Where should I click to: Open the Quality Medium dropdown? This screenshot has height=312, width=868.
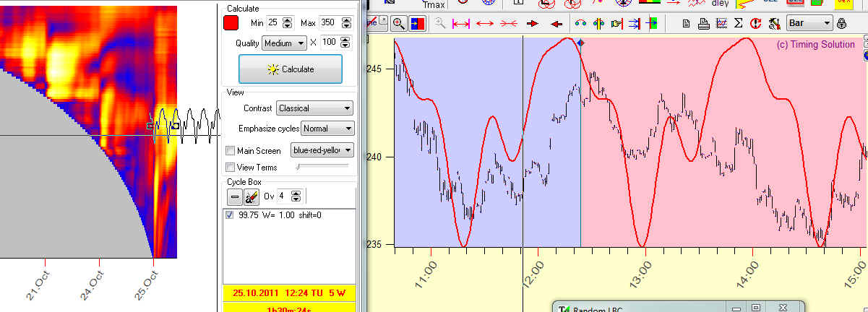pyautogui.click(x=284, y=43)
